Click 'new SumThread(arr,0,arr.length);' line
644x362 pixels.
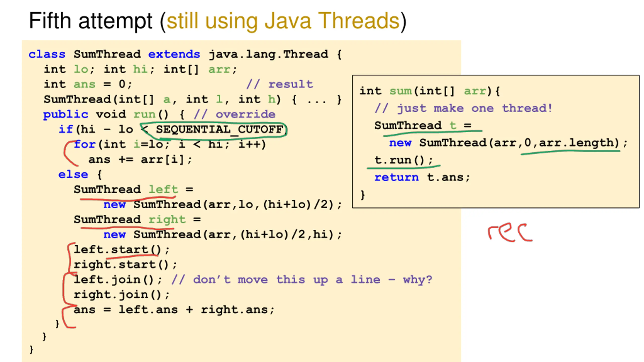pyautogui.click(x=508, y=143)
